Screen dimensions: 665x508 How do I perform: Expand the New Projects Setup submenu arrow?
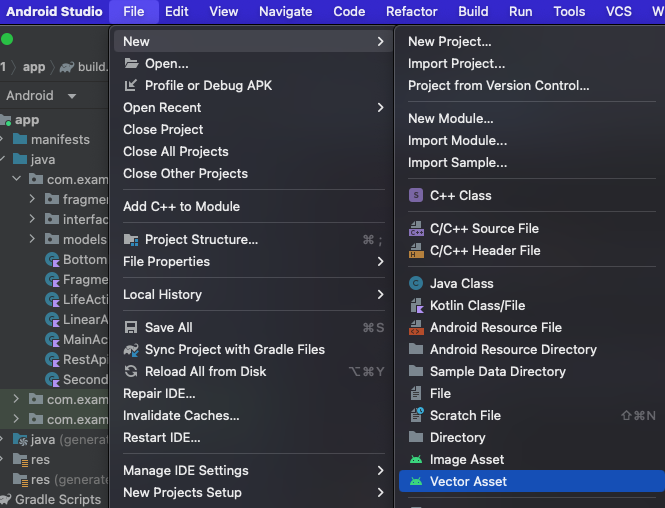[380, 493]
